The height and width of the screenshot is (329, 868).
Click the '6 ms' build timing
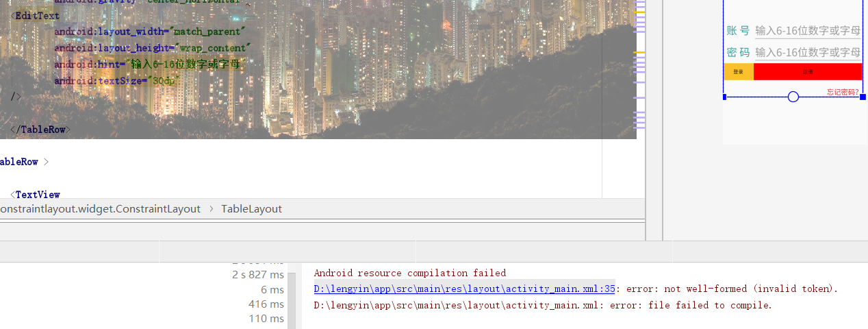pos(272,289)
